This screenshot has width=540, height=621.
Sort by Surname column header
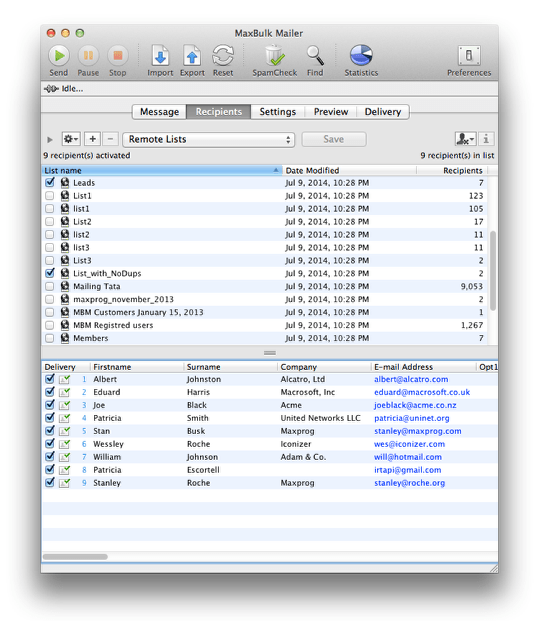231,367
